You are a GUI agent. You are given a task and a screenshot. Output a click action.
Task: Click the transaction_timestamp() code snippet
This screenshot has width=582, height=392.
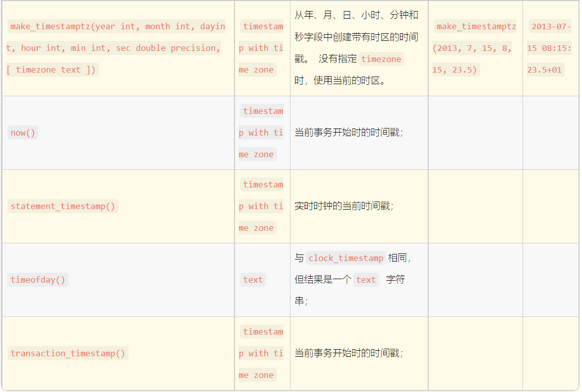coord(69,353)
